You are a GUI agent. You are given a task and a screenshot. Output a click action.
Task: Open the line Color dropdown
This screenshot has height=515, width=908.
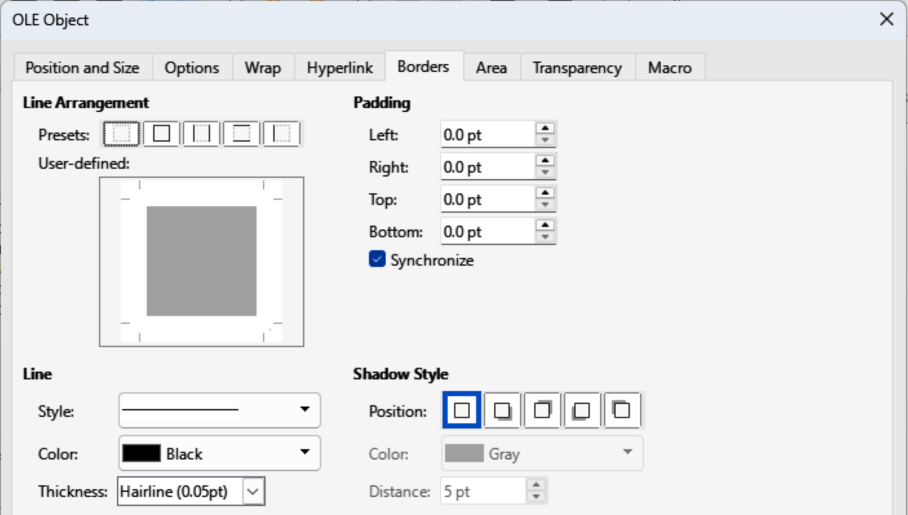(x=220, y=453)
